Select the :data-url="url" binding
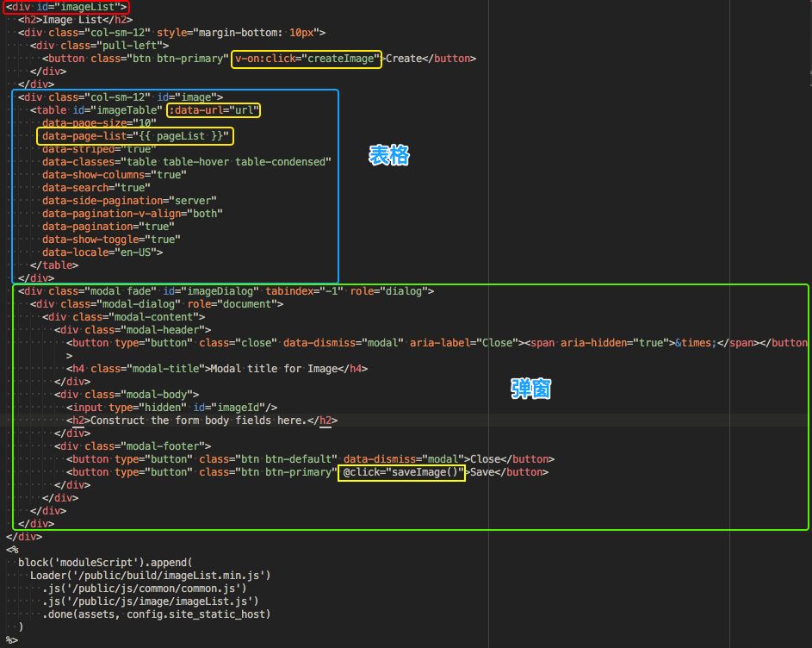 214,110
